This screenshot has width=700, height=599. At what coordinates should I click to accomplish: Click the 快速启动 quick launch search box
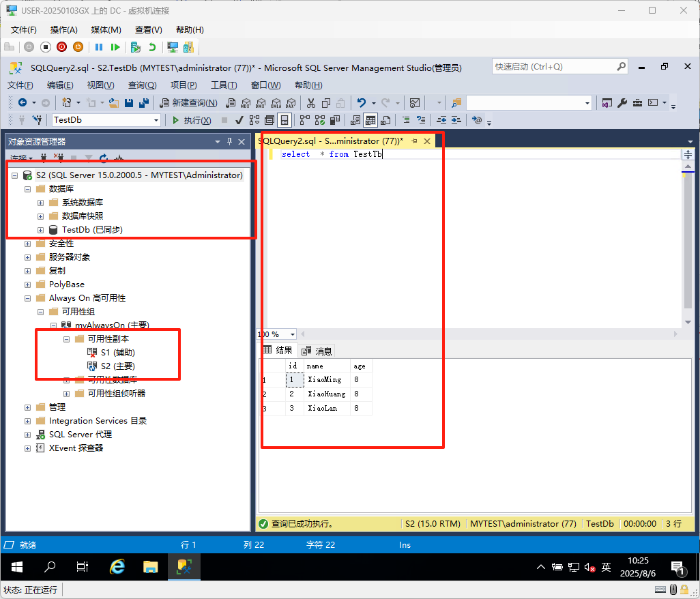point(560,66)
